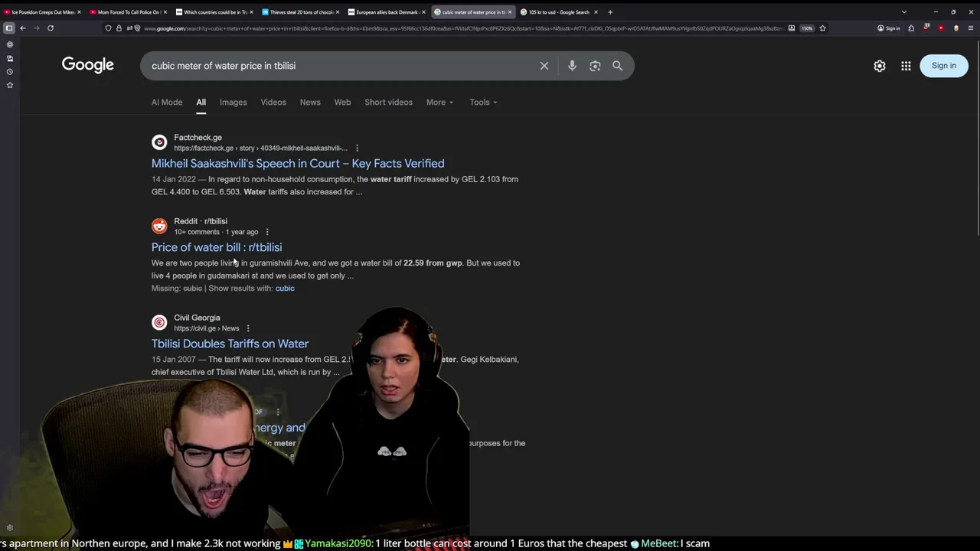Go back to the previous page

point(23,28)
